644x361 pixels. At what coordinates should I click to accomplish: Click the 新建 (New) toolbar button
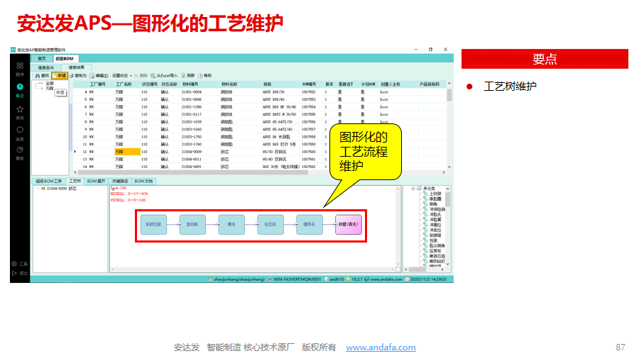pyautogui.click(x=60, y=75)
